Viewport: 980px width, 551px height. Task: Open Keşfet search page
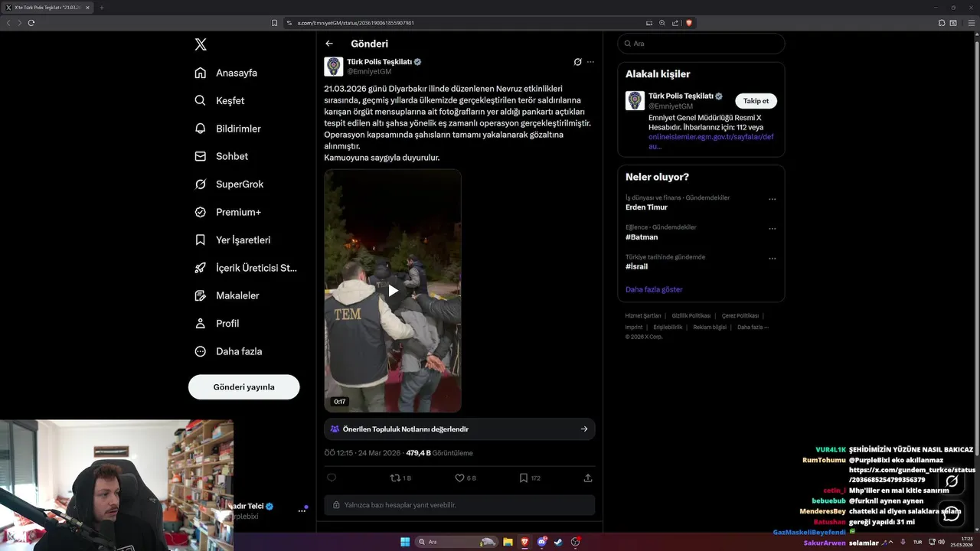220,100
